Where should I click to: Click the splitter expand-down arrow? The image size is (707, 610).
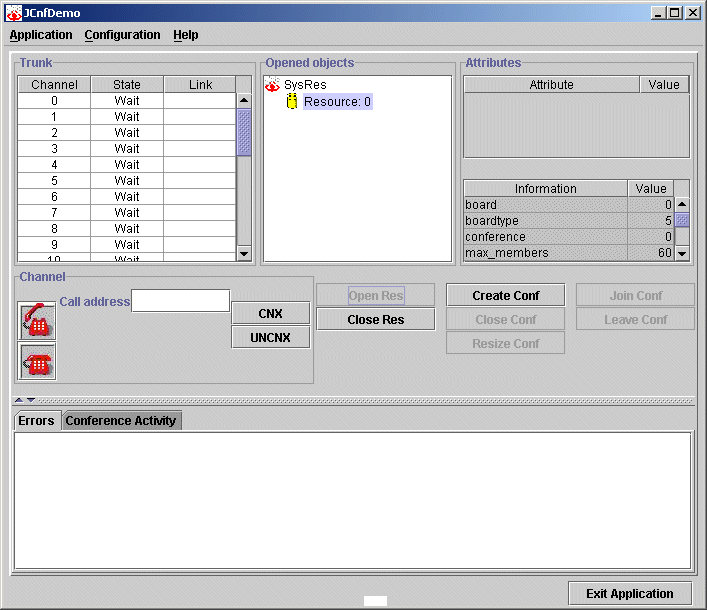tap(31, 400)
